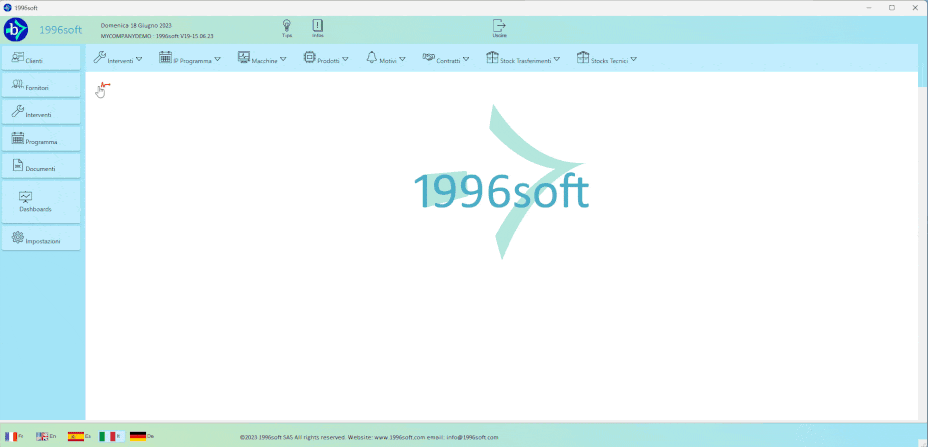
Task: Expand the toolbar Interventi dropdown arrow
Action: pyautogui.click(x=139, y=59)
